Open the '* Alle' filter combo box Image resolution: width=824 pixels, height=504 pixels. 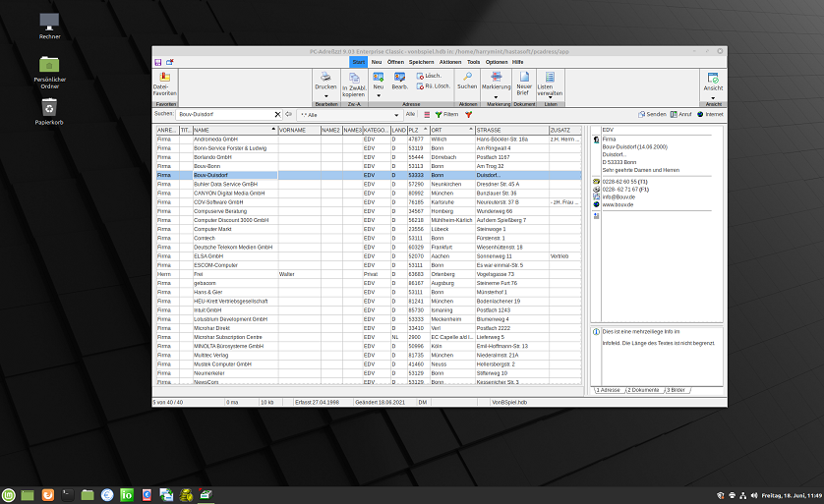(344, 115)
